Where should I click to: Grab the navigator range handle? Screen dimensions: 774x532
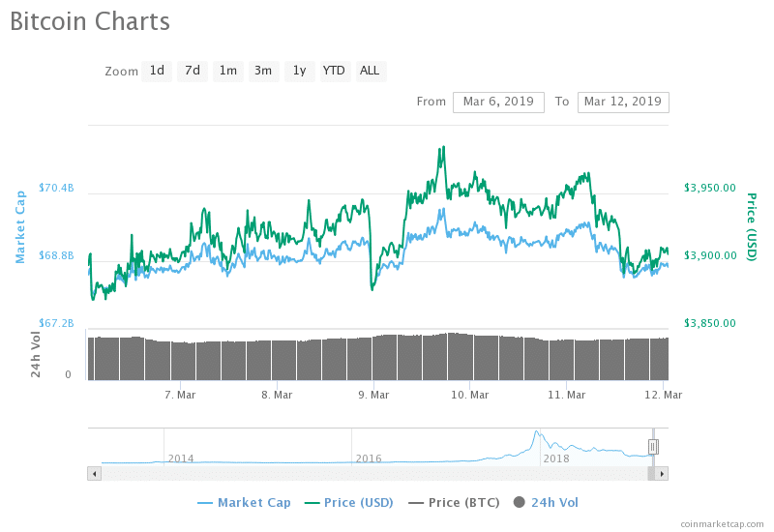coord(652,447)
